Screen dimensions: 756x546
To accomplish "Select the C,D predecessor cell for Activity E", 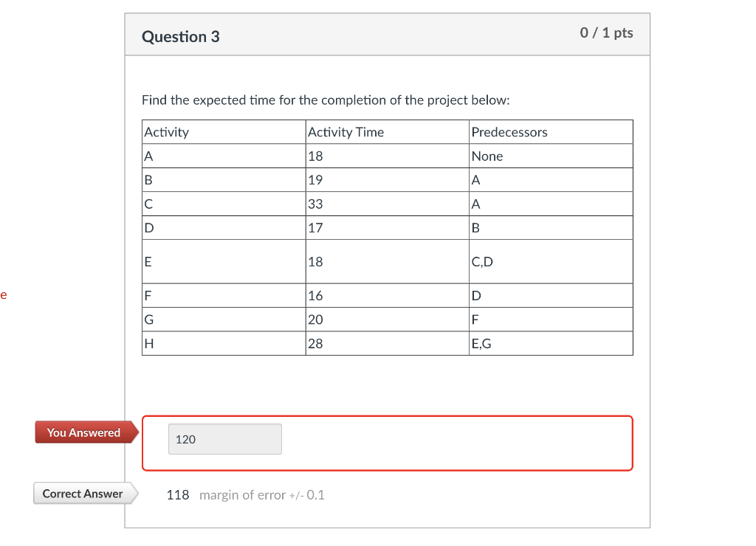I will [481, 261].
